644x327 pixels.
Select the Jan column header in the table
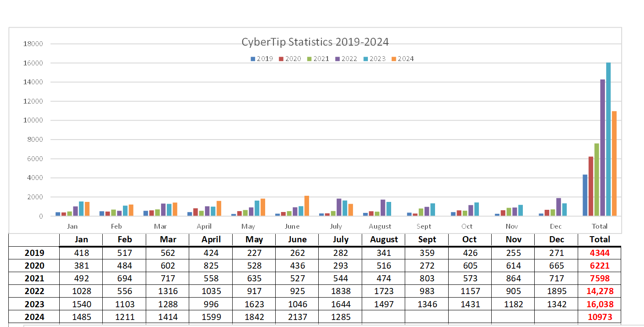(x=81, y=240)
